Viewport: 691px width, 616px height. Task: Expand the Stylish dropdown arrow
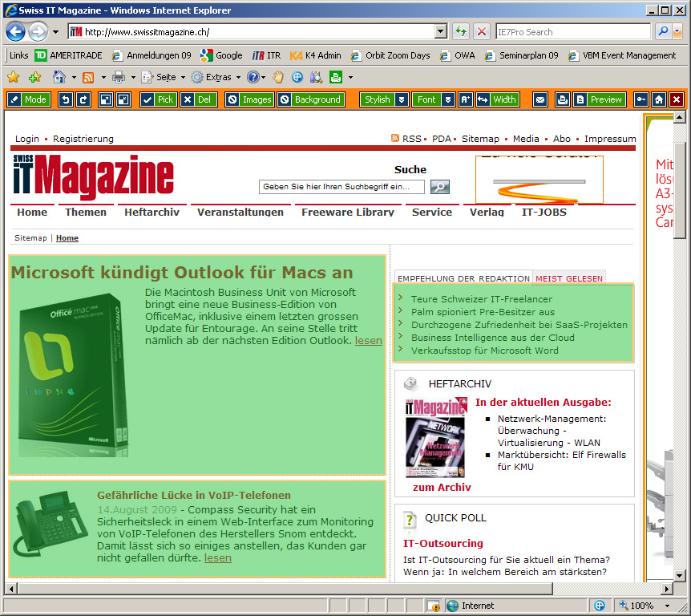coord(402,99)
